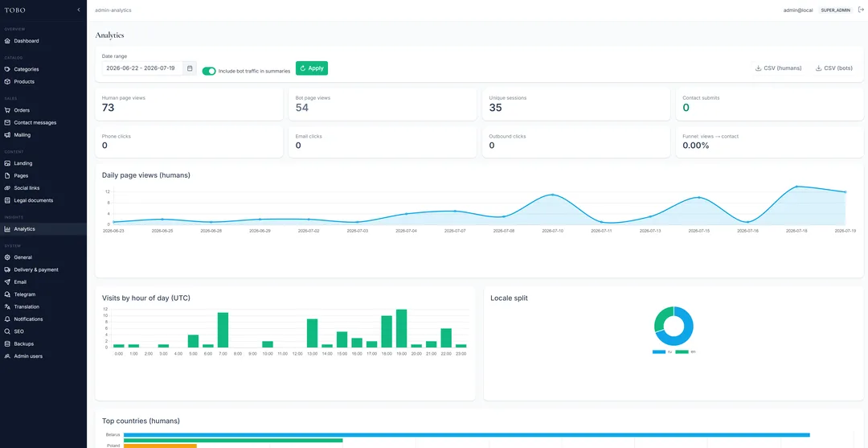Click the General settings gear icon

[7, 257]
